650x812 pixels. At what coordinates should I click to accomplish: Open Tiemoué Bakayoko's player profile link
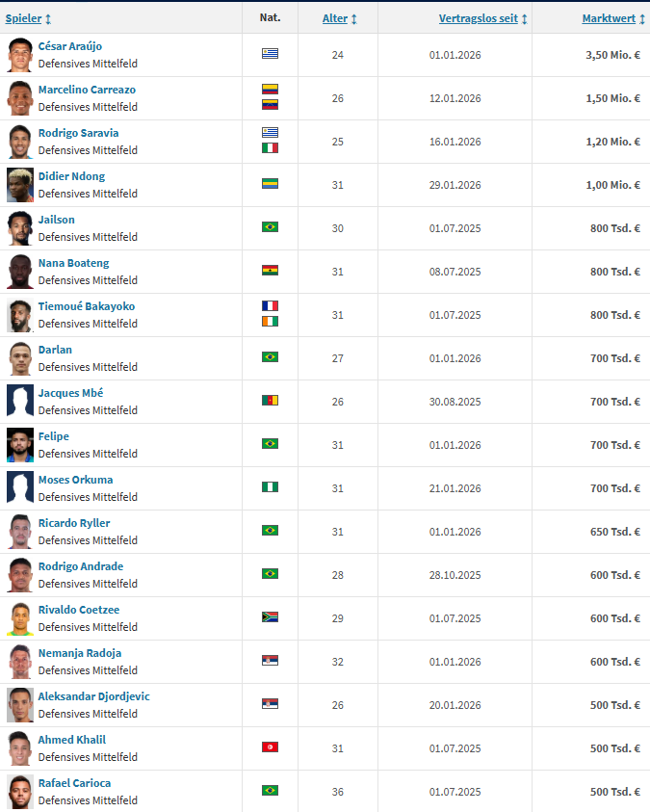[87, 306]
